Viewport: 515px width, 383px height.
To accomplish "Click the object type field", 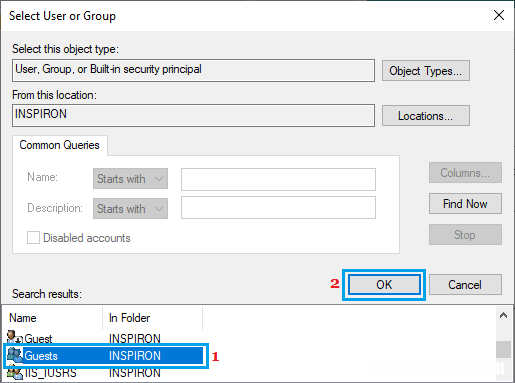I will click(193, 70).
